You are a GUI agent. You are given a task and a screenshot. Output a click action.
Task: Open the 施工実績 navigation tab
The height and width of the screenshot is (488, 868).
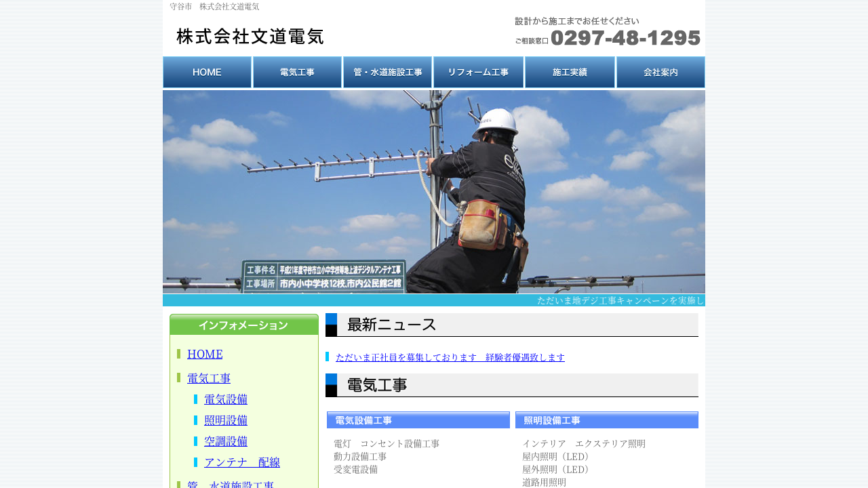click(x=570, y=73)
